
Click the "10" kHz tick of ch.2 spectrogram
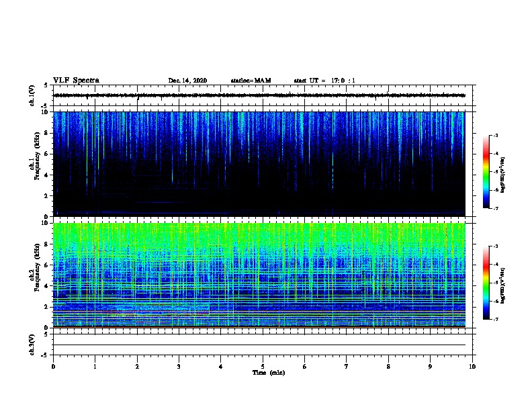point(46,223)
